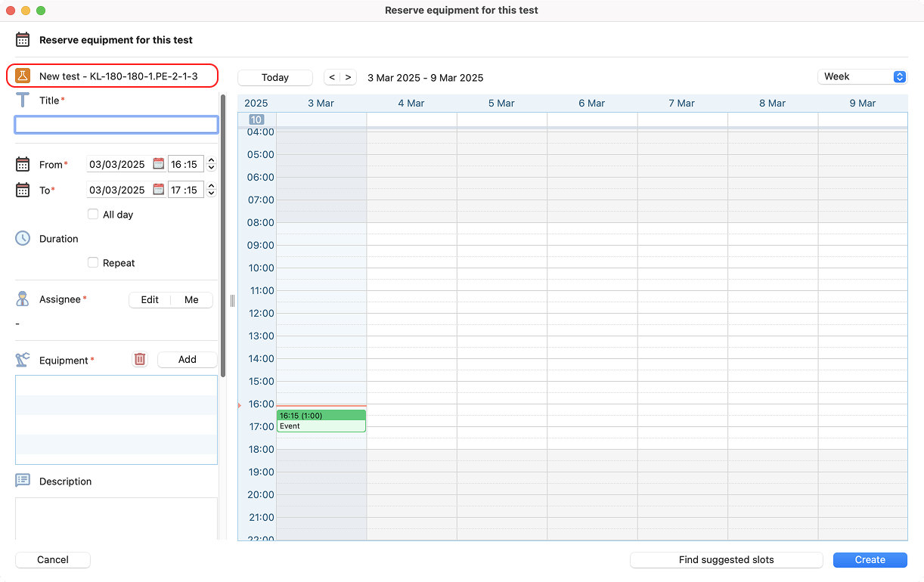
Task: Click the calendar icon beside the dialog heading
Action: click(23, 40)
